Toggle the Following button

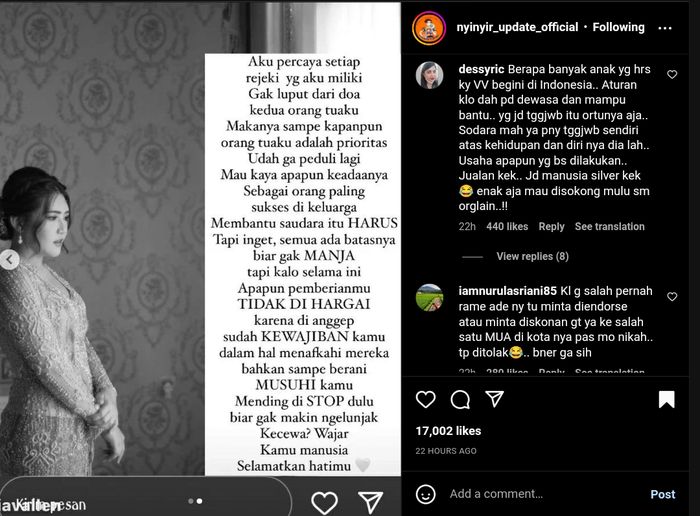pyautogui.click(x=618, y=27)
